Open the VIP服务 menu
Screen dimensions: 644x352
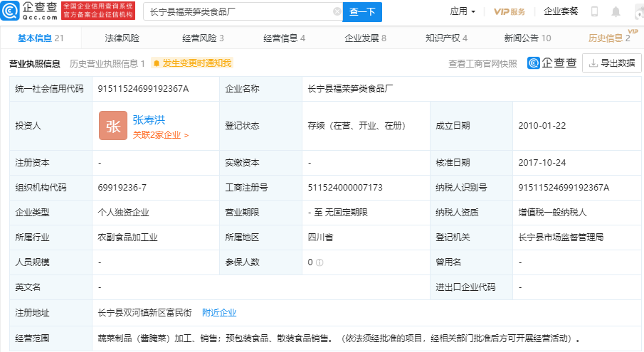510,11
